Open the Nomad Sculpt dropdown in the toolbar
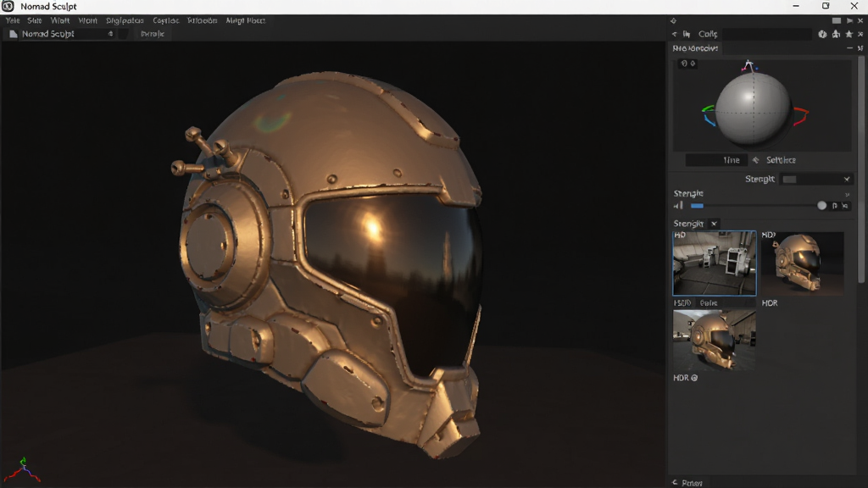Viewport: 868px width, 488px height. (67, 34)
